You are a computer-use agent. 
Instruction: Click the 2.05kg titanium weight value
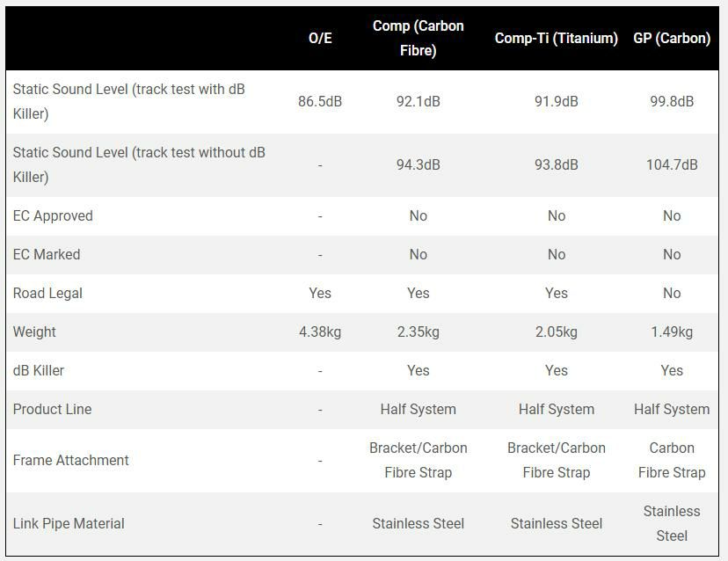pos(556,332)
